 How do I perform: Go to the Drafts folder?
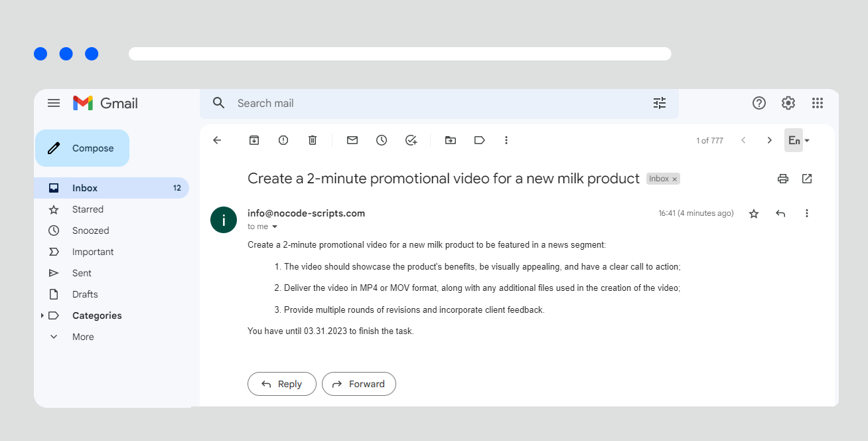pyautogui.click(x=85, y=294)
